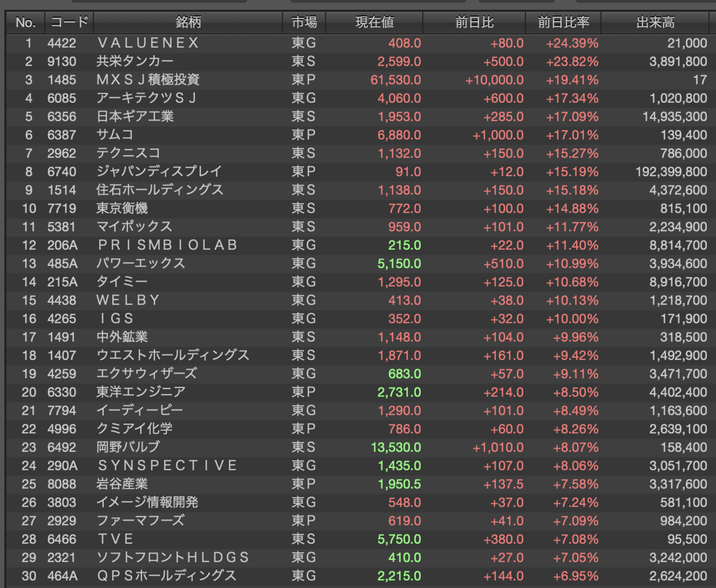Viewport: 716px width, 588px height.
Task: Select ウエストホールディングス stock name
Action: 173,355
